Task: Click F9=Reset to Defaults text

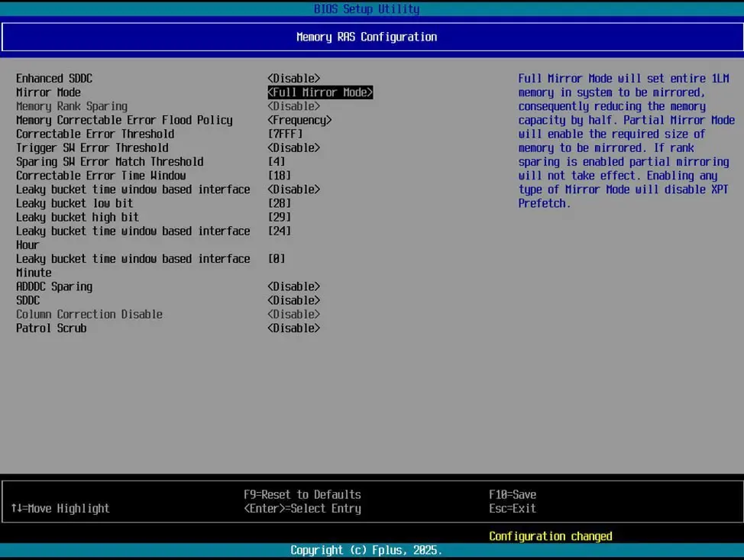Action: pyautogui.click(x=303, y=494)
